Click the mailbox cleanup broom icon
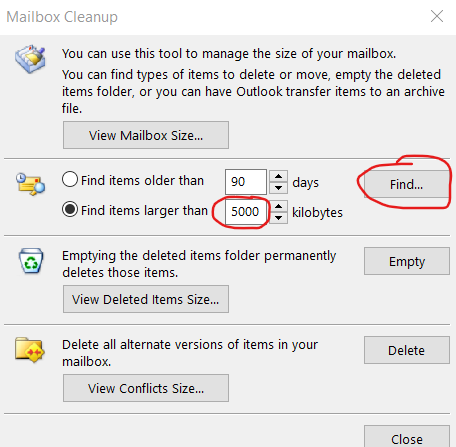The width and height of the screenshot is (456, 447). coord(30,59)
